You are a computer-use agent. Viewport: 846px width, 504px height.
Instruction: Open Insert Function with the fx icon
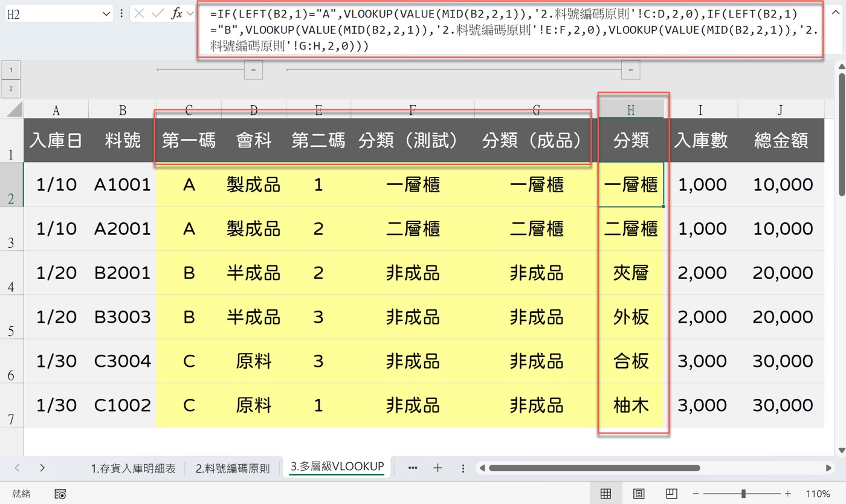pyautogui.click(x=177, y=13)
